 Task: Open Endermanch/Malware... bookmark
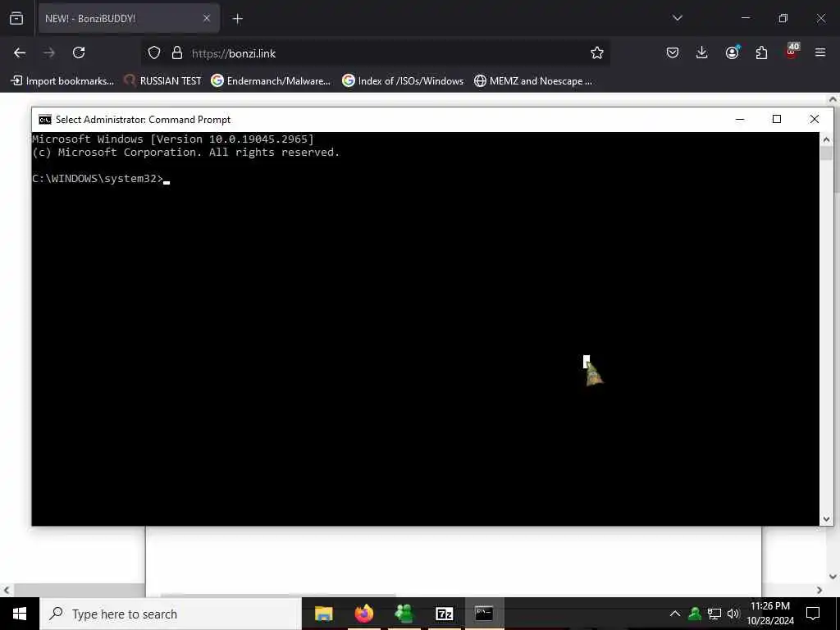271,81
